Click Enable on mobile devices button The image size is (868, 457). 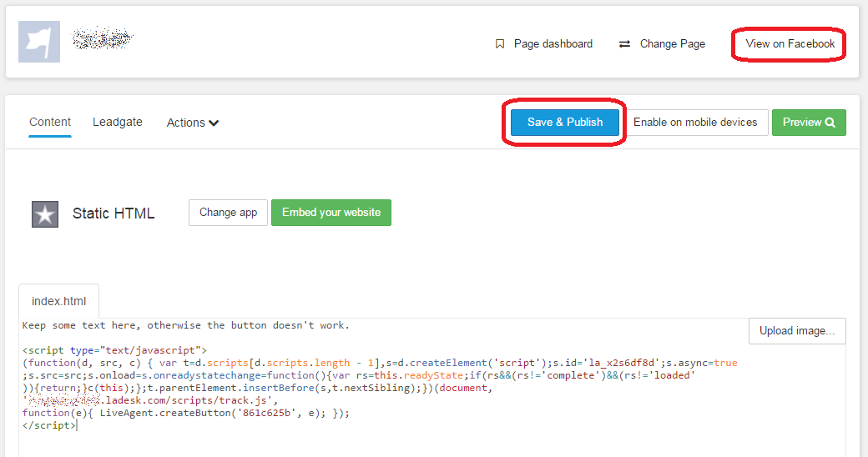[695, 123]
